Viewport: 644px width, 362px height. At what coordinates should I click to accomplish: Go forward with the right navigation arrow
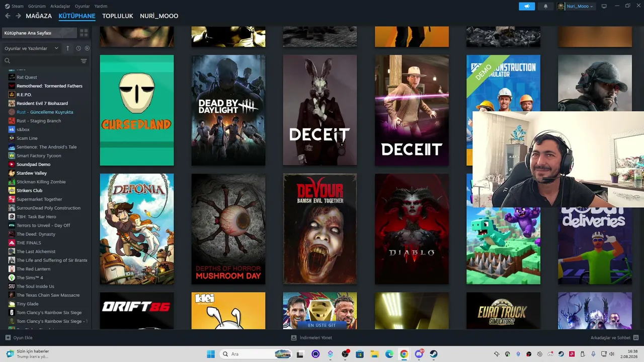19,16
